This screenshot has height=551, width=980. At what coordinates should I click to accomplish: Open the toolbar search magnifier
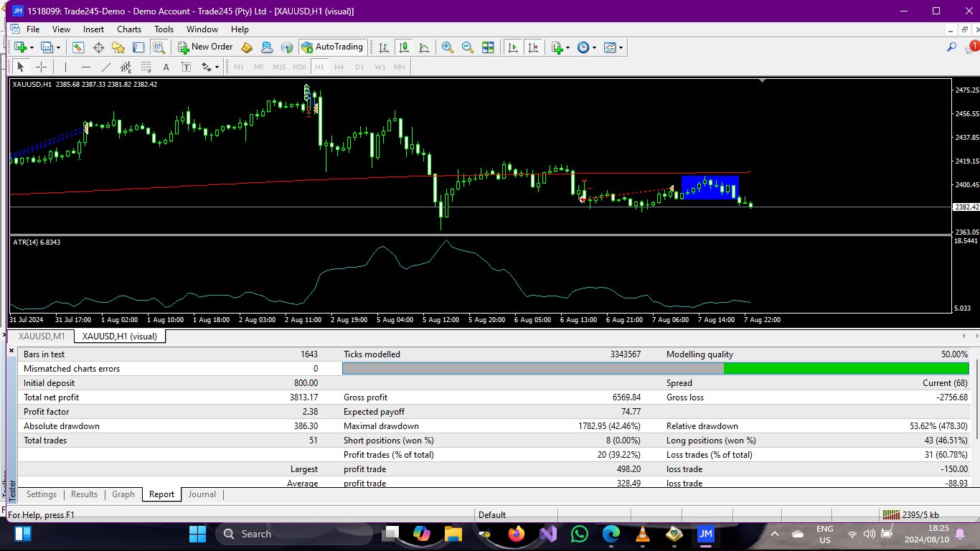click(x=952, y=47)
